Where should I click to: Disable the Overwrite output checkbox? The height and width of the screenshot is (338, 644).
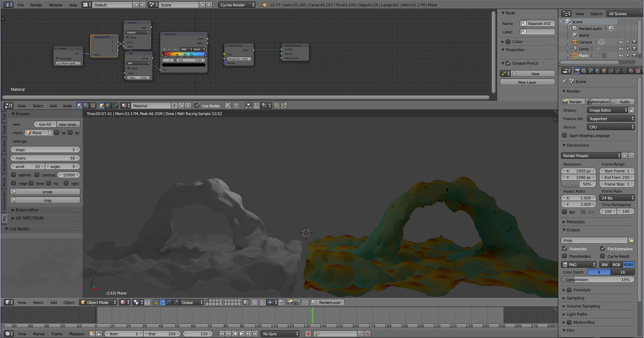564,249
